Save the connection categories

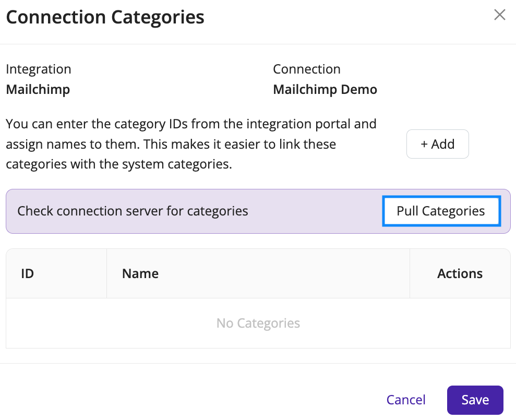475,400
